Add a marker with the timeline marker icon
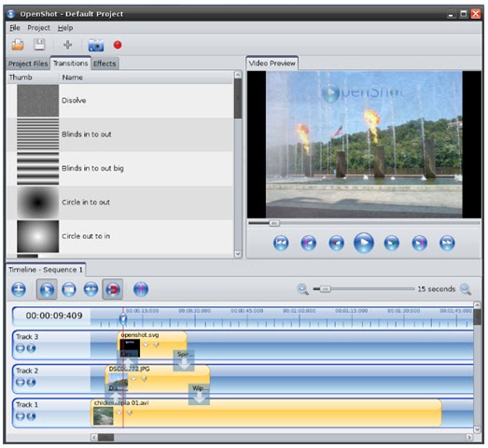 [141, 289]
